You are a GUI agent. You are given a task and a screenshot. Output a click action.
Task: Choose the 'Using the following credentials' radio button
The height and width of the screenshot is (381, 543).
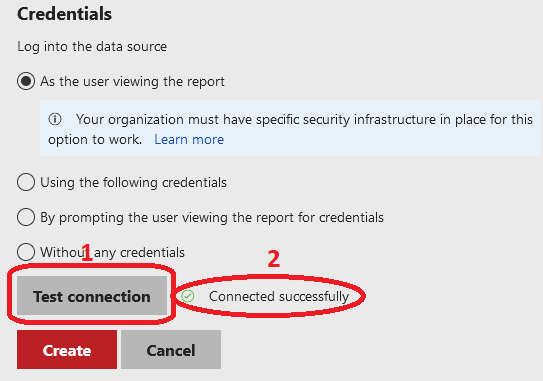coord(26,182)
